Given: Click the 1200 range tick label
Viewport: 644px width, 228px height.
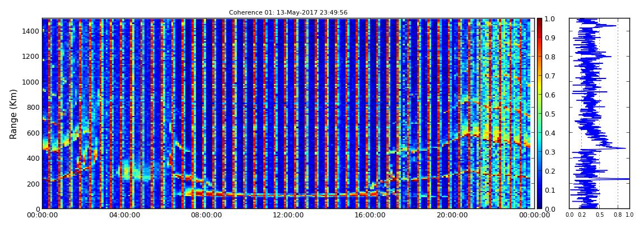Looking at the screenshot, I should tap(31, 57).
